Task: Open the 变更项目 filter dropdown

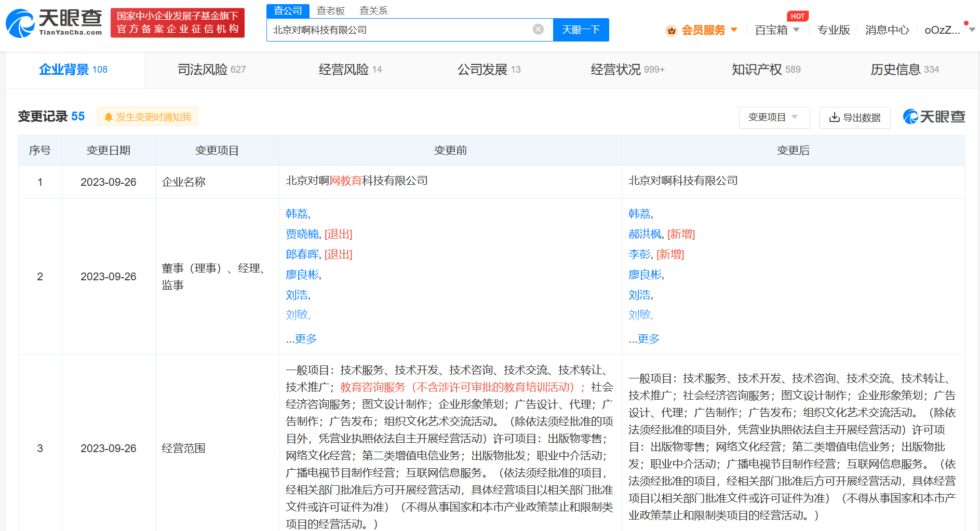Action: tap(774, 118)
